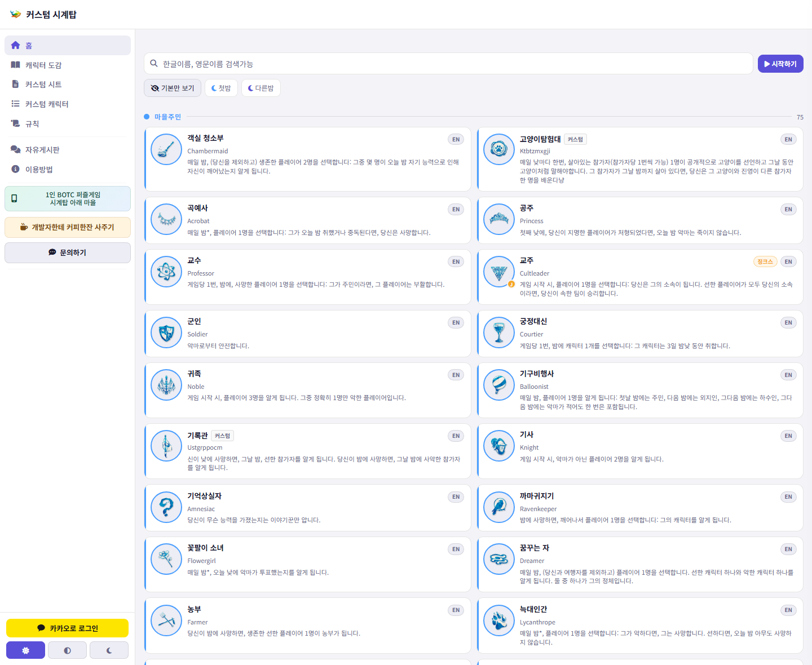
Task: Open the 까마귀지기 Ravenkeeper bird icon
Action: [499, 507]
